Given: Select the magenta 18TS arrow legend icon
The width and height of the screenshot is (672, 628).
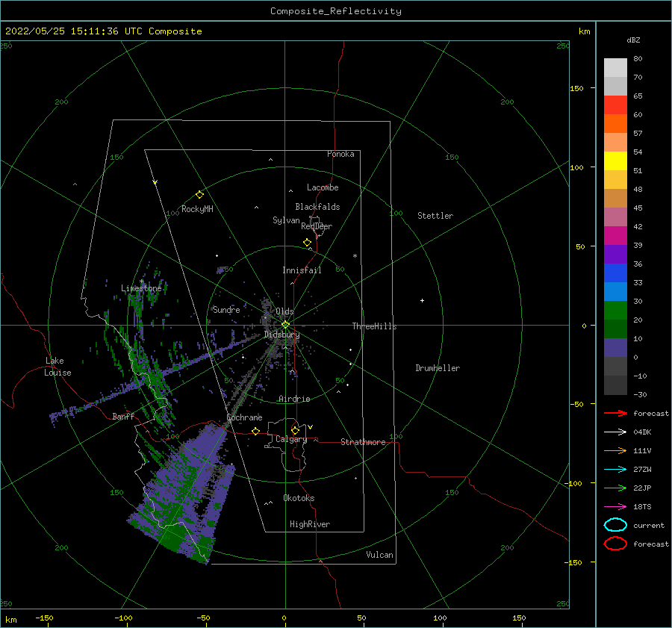Looking at the screenshot, I should point(615,507).
